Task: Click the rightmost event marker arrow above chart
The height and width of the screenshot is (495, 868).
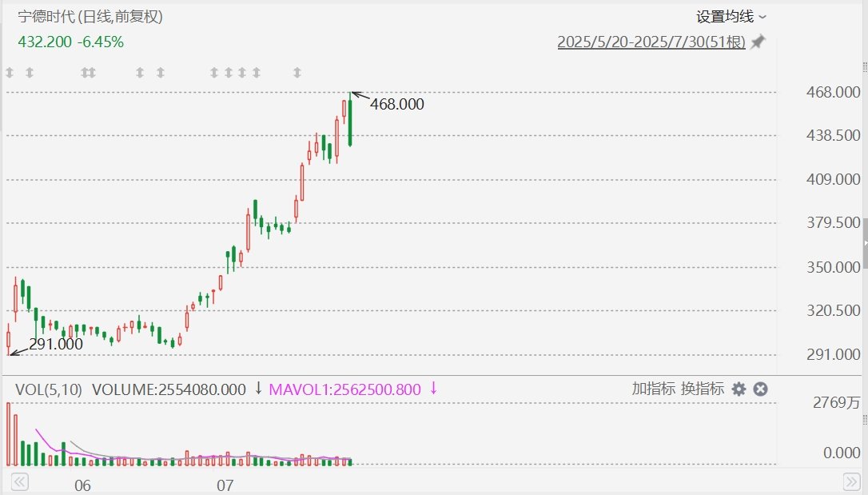Action: click(x=297, y=73)
